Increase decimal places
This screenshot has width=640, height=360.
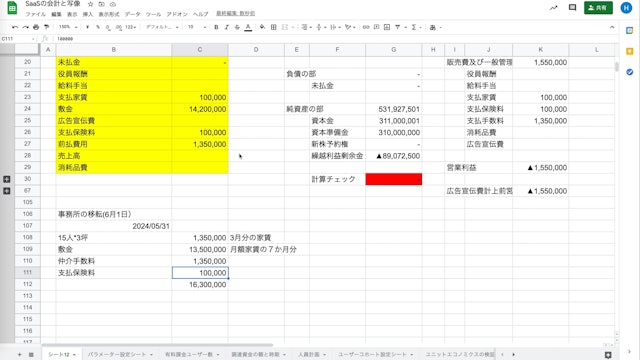point(118,27)
